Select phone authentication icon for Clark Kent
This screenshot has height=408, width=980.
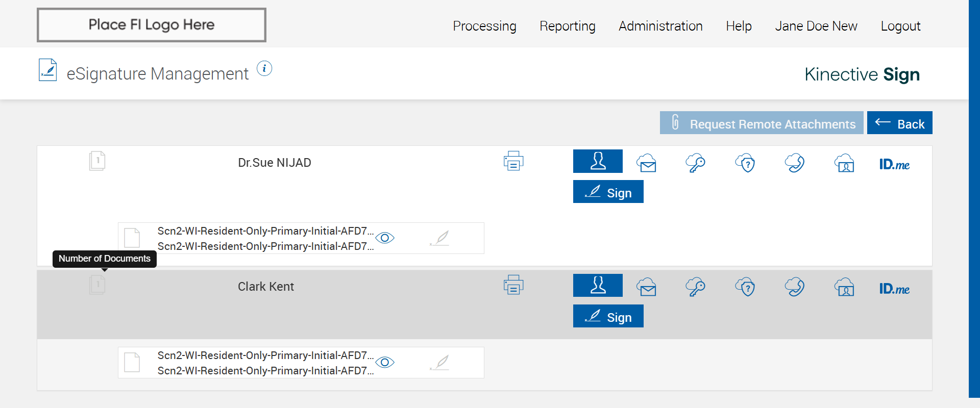click(x=795, y=287)
